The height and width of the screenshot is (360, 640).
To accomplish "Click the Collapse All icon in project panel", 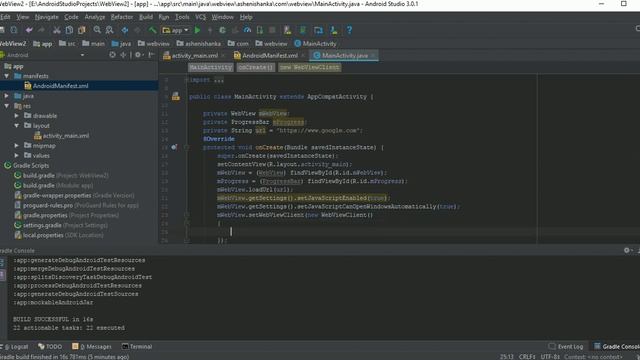I will [x=123, y=55].
